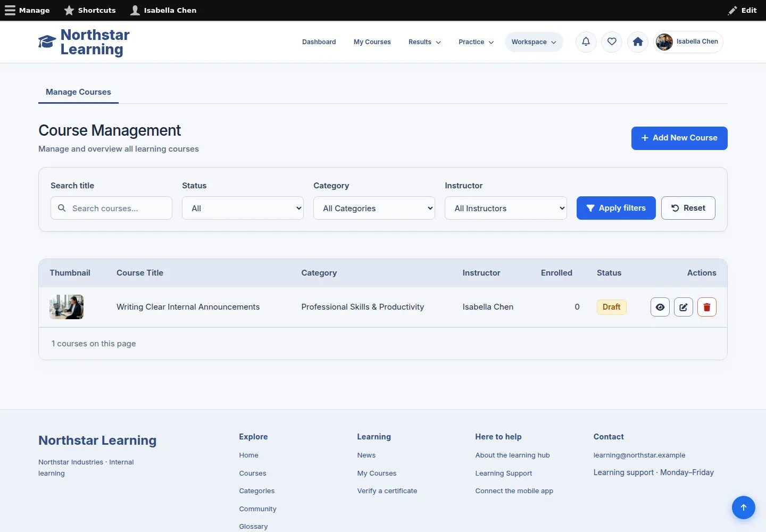Open the footer Home link
The height and width of the screenshot is (532, 766).
coord(248,455)
